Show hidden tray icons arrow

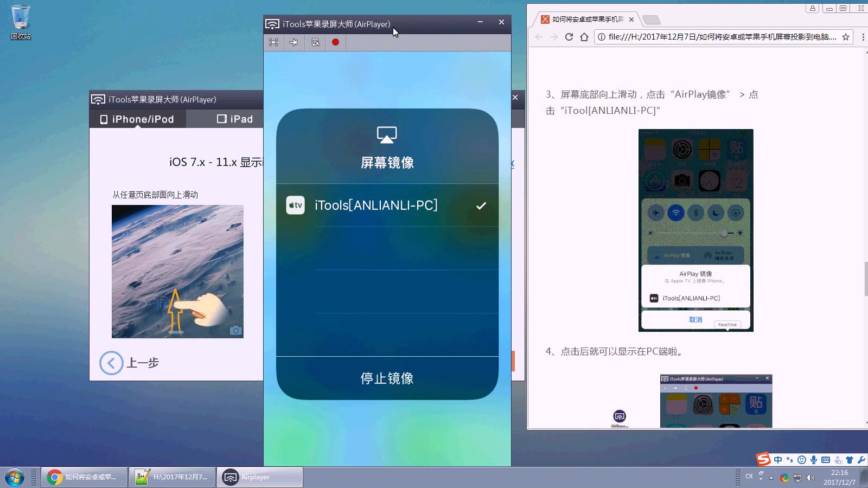click(x=771, y=478)
